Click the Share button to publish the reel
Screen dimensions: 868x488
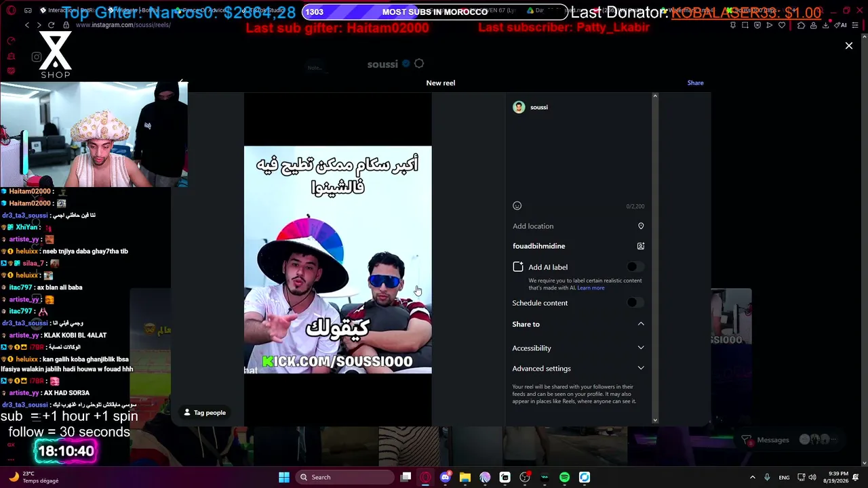tap(695, 83)
